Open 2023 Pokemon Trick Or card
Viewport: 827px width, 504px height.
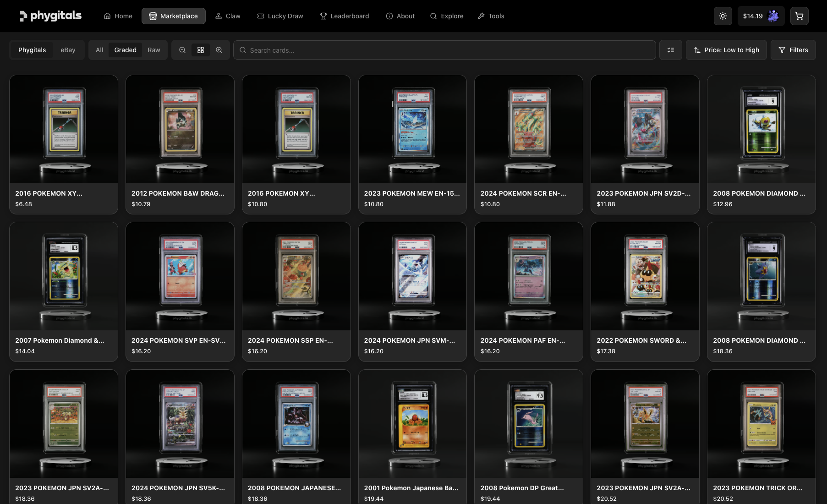click(761, 437)
